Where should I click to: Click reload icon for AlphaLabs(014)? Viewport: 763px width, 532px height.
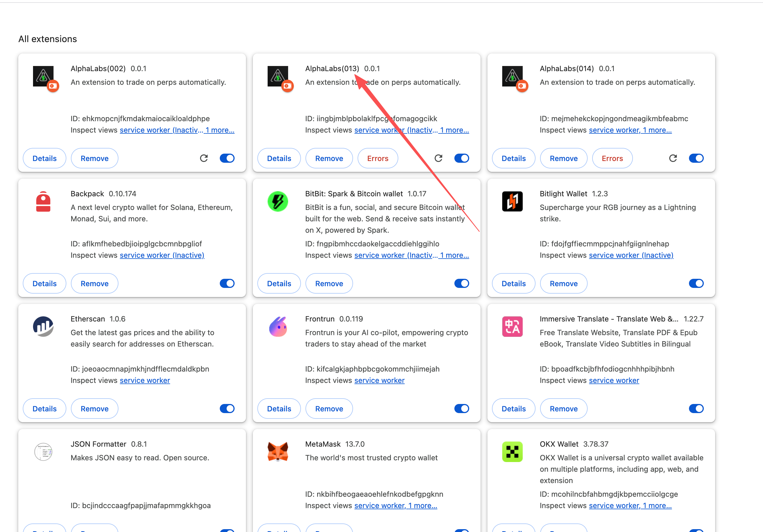(673, 158)
